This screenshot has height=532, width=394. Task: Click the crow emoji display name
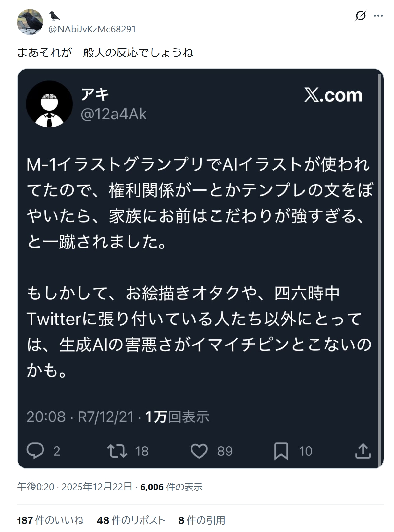pos(54,16)
